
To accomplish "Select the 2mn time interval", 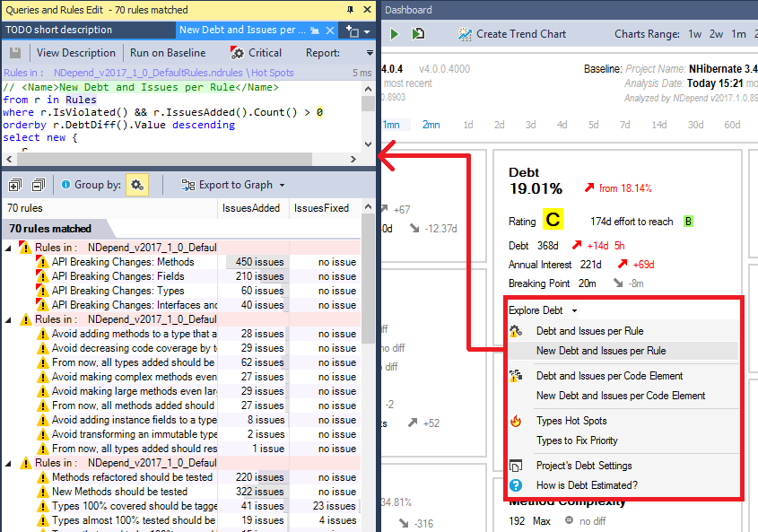I will [431, 125].
